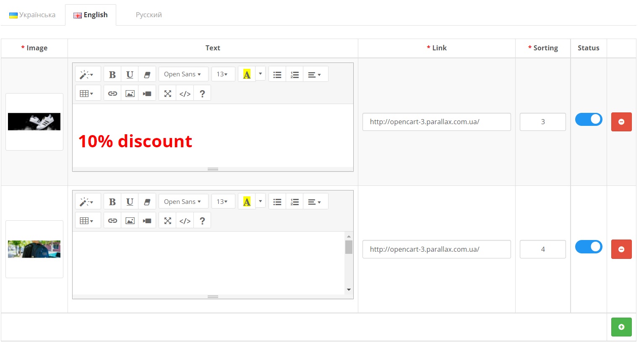This screenshot has height=352, width=644.
Task: Switch to the Українська language tab
Action: 32,14
